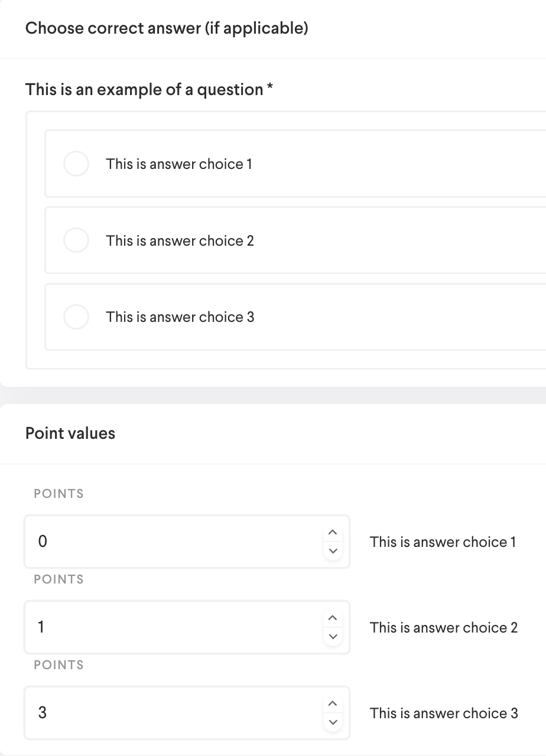The height and width of the screenshot is (756, 546).
Task: Click the down arrow beside the points value 1
Action: click(333, 636)
